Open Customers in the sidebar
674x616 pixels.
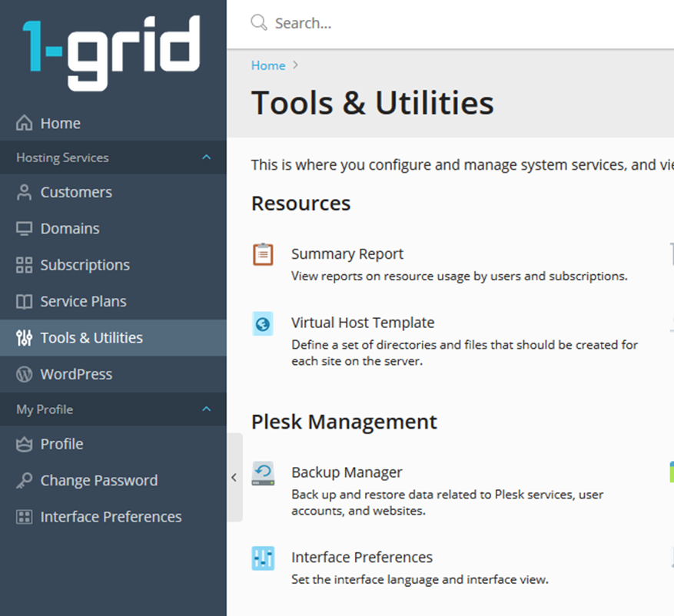(x=113, y=192)
